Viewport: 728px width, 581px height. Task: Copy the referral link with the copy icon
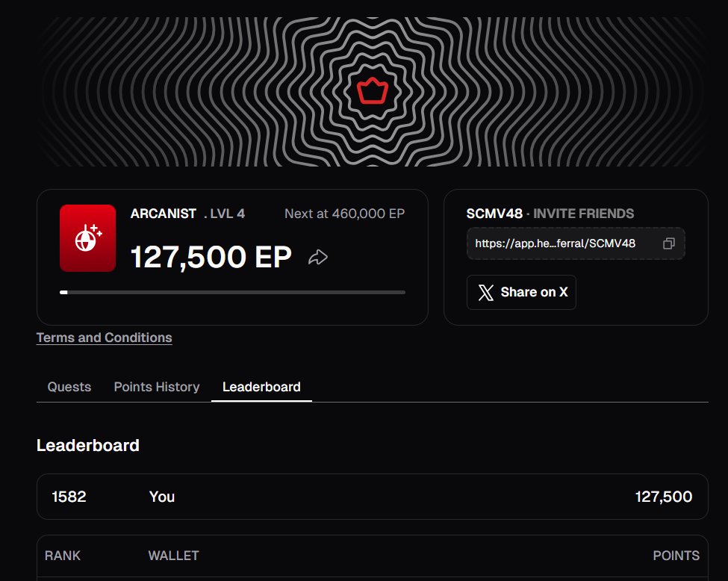coord(668,243)
